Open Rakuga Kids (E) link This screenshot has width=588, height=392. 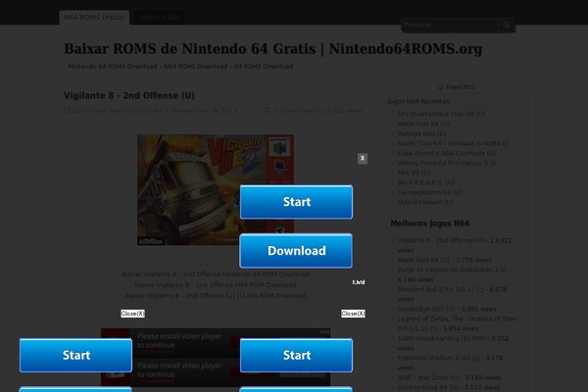coord(421,133)
